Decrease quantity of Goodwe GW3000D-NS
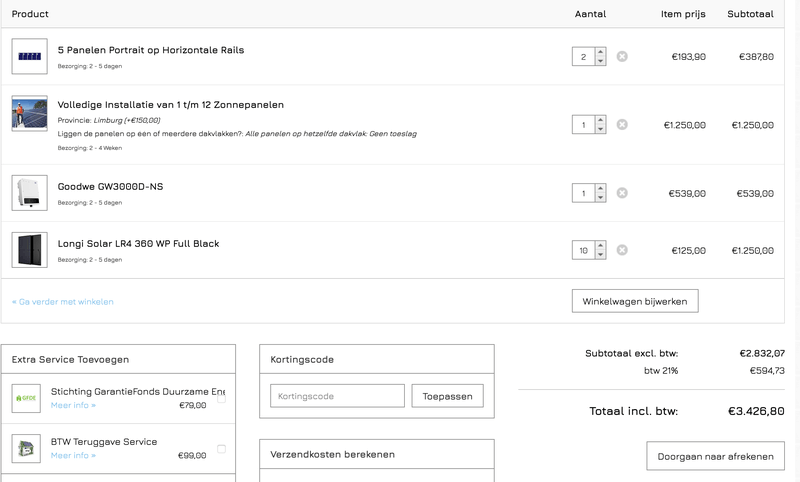The image size is (800, 482). [x=601, y=198]
